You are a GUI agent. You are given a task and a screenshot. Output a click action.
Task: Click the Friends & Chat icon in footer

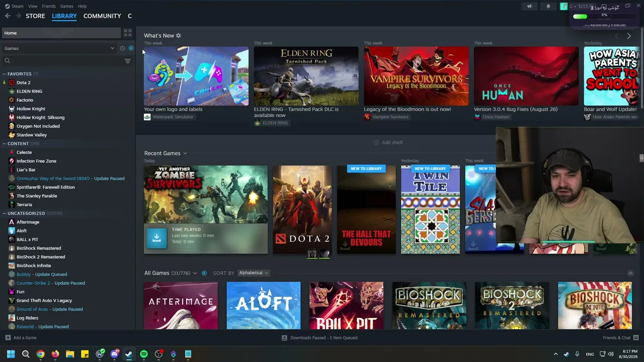click(636, 338)
